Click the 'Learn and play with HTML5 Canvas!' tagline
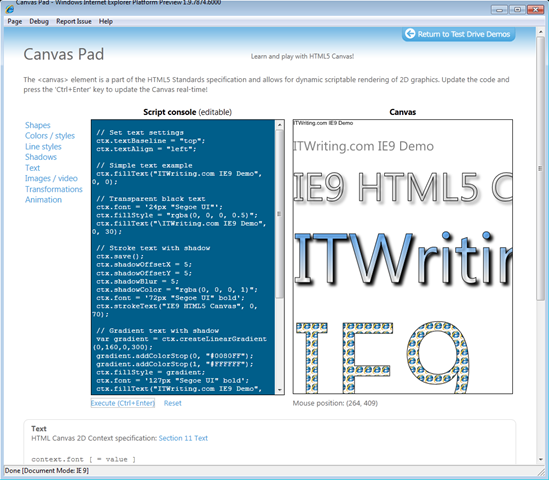 (x=302, y=56)
